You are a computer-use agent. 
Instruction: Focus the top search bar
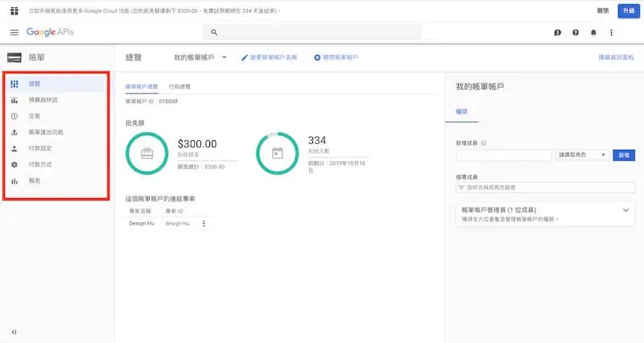(x=312, y=32)
